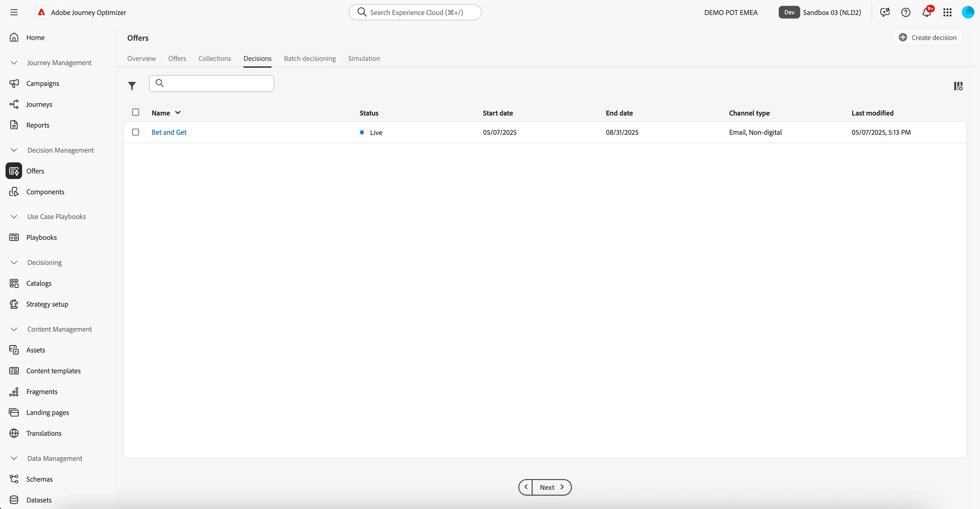Go to the previous page arrow
Viewport: 980px width, 509px height.
click(x=526, y=487)
